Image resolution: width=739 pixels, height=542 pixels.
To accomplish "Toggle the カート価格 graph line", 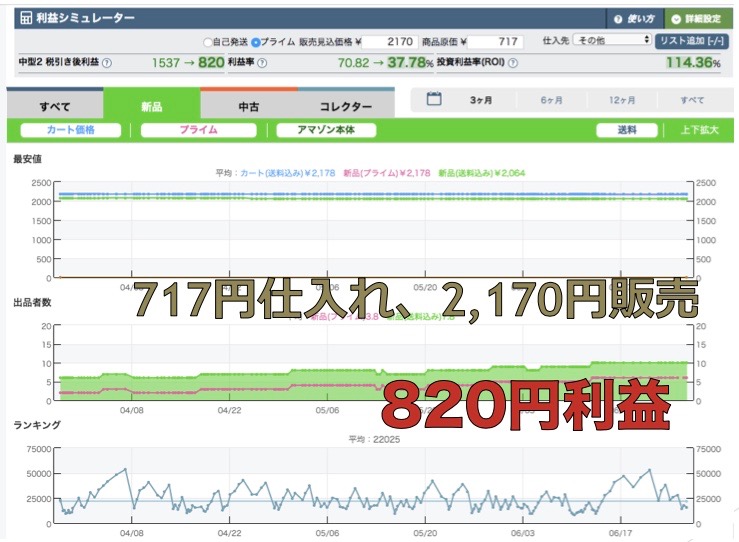I will (x=70, y=130).
